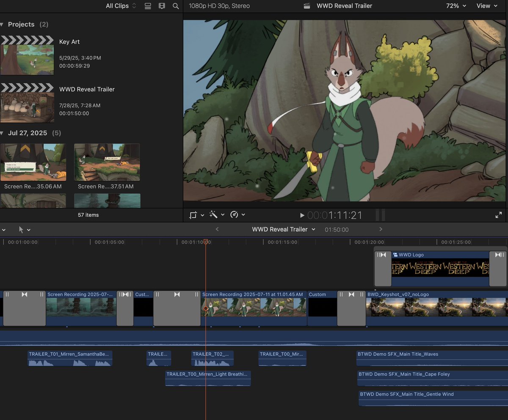The image size is (508, 420).
Task: Select the BTWD Demo SFX_Main Title_Gentle Wind clip
Action: tap(433, 398)
